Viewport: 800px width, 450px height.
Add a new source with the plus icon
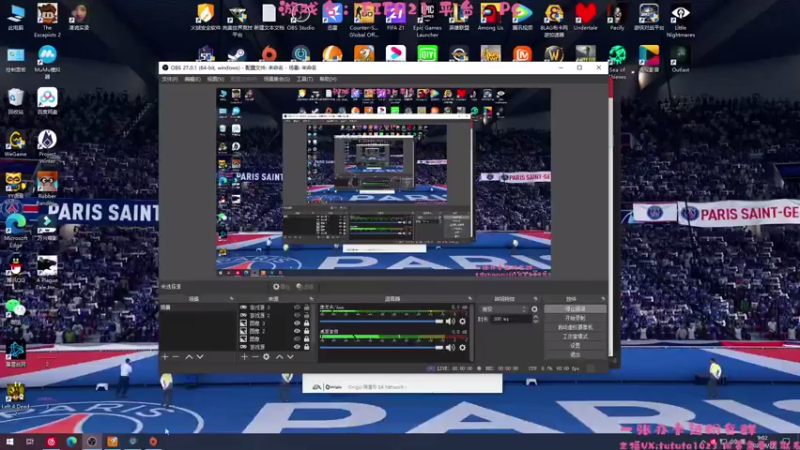244,357
